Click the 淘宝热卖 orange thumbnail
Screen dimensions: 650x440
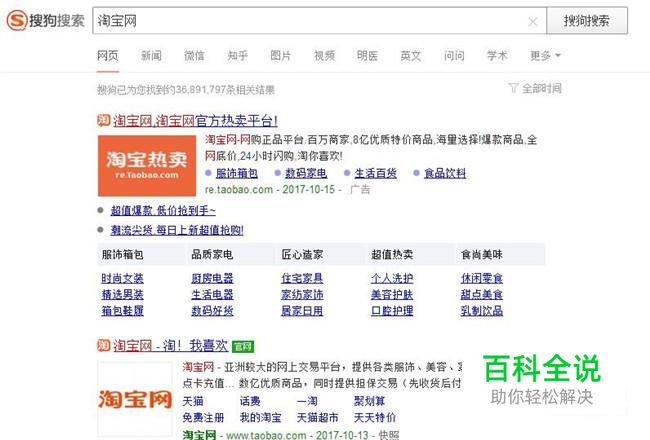pyautogui.click(x=147, y=165)
